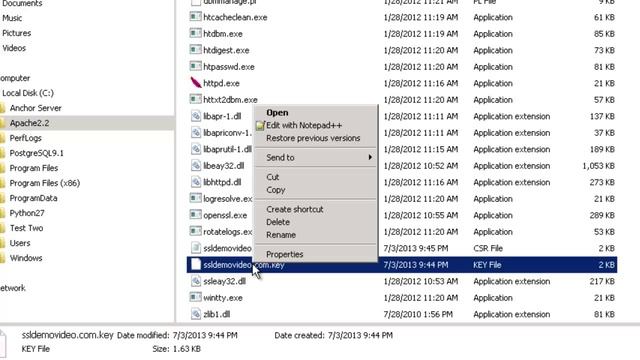Open Music library in sidebar
Viewport: 640px width, 360px height.
(12, 18)
